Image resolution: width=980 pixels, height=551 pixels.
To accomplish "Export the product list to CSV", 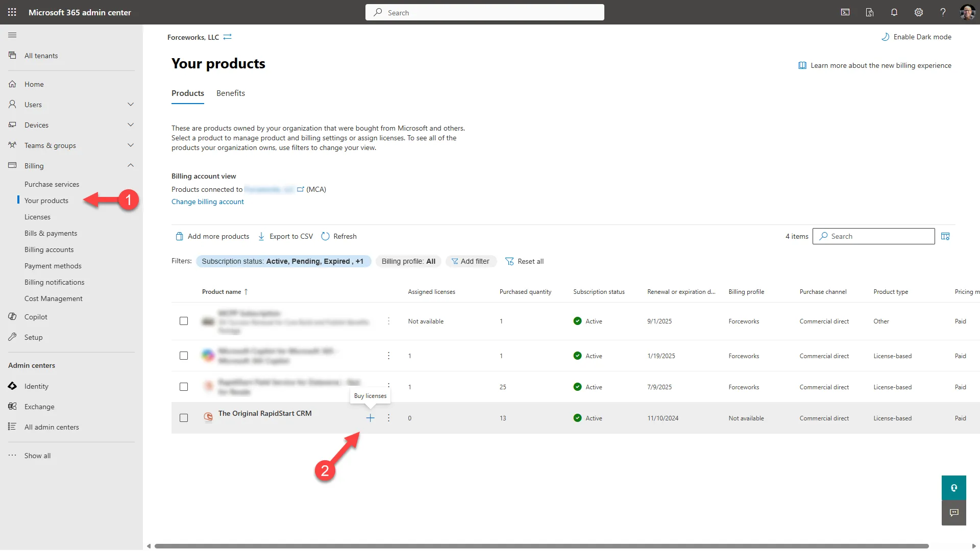I will pyautogui.click(x=291, y=236).
